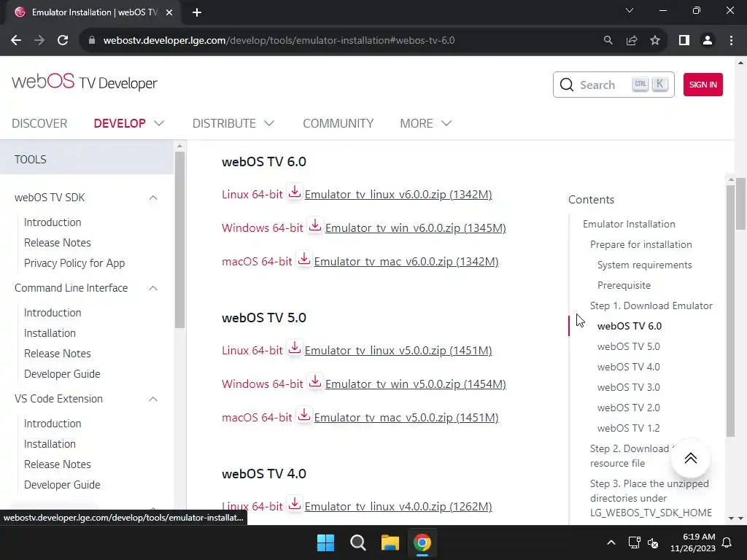Download Emulator_tv_win_v6.0.0.zip link
This screenshot has width=747, height=560.
415,228
